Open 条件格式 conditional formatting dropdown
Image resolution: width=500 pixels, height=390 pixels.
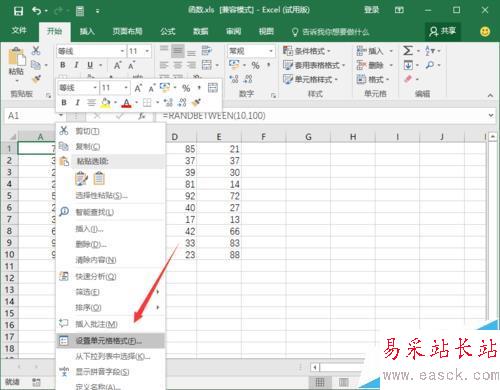[x=307, y=51]
